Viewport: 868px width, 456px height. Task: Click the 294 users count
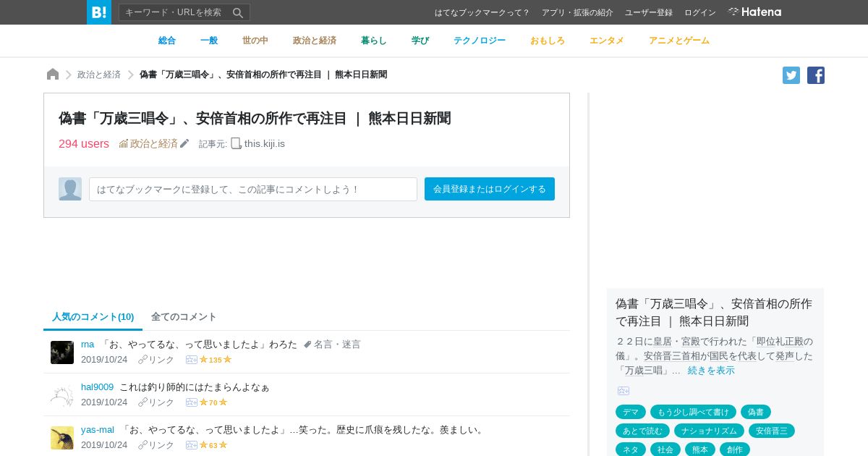[x=84, y=144]
